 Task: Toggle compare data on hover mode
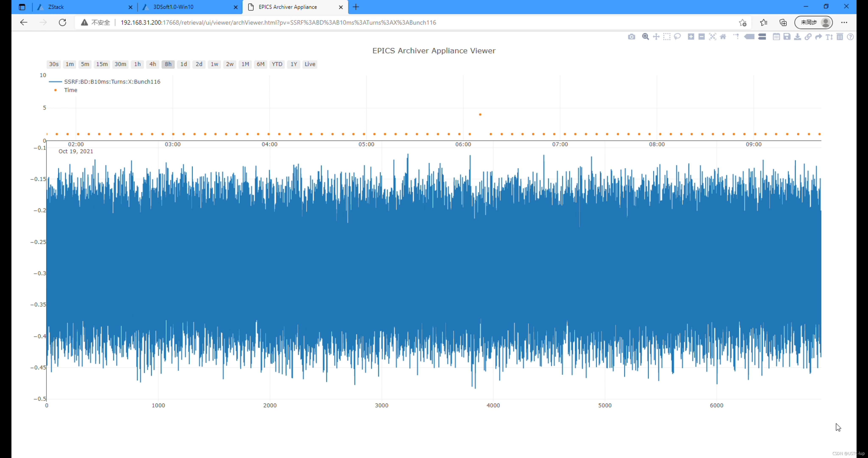[x=762, y=37]
